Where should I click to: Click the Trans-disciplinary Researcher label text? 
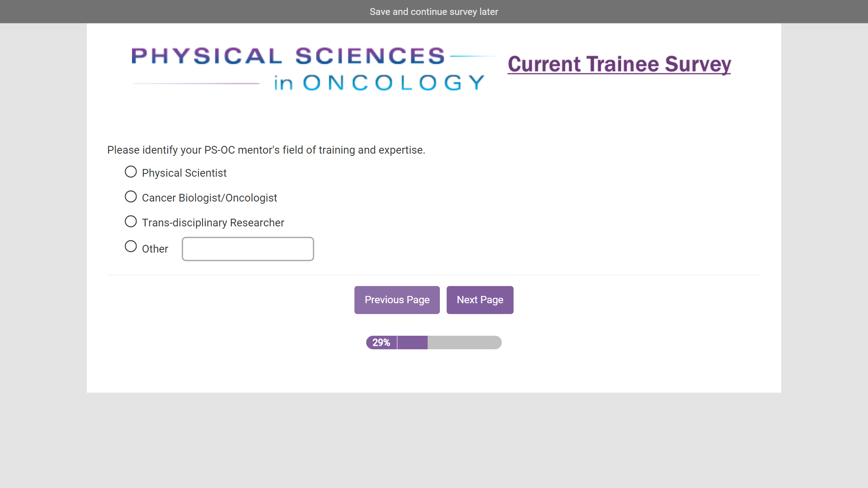coord(213,223)
